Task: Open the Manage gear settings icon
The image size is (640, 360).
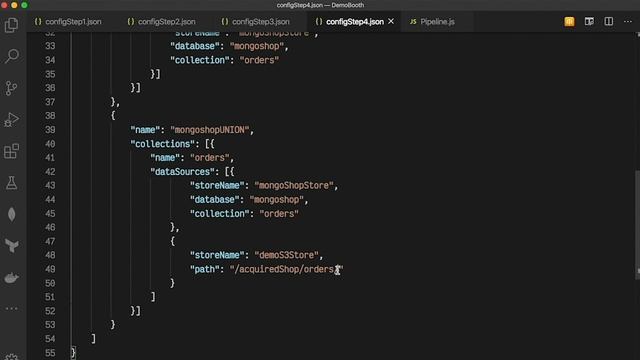Action: click(11, 357)
